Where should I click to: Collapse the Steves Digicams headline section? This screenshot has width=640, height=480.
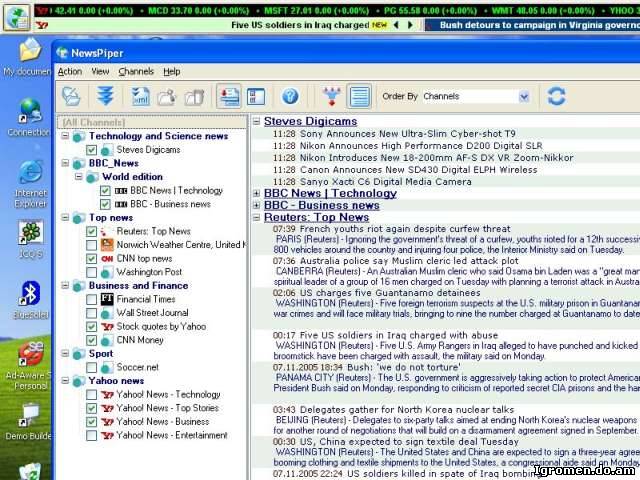pyautogui.click(x=256, y=121)
